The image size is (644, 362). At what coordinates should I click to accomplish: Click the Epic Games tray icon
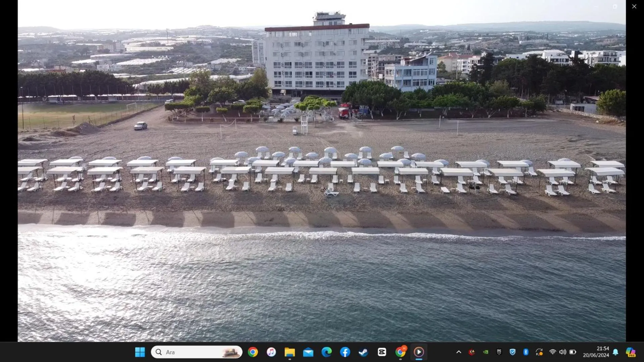point(499,352)
